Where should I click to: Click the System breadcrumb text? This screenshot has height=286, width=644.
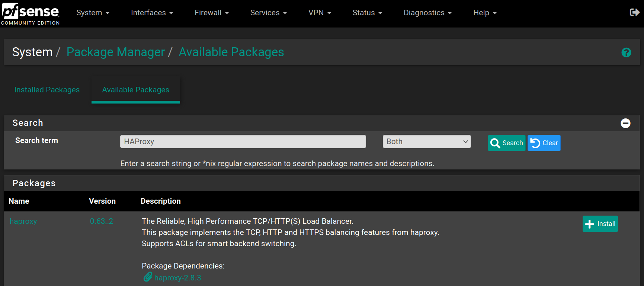[x=32, y=52]
